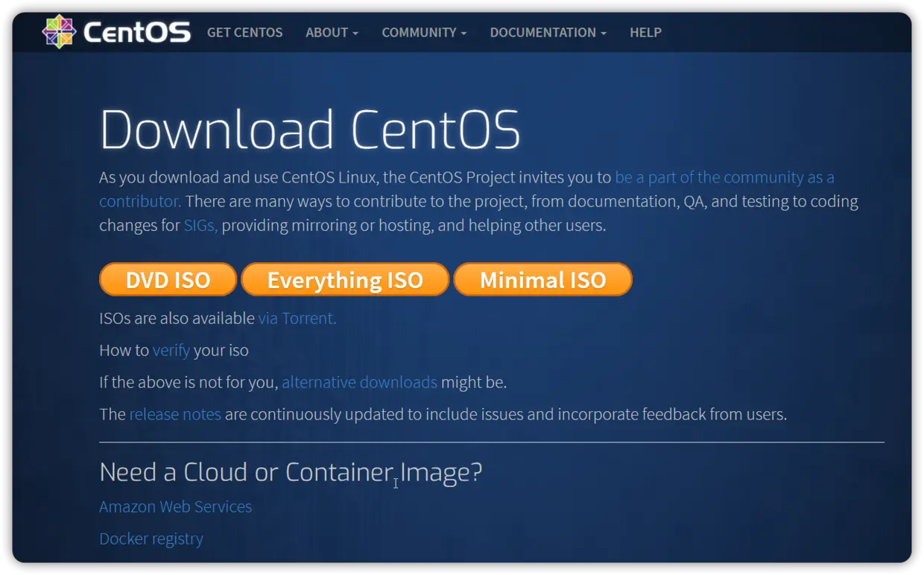Follow the 'be a part of the community as a contributor' link
Image resolution: width=924 pixels, height=575 pixels.
(724, 177)
